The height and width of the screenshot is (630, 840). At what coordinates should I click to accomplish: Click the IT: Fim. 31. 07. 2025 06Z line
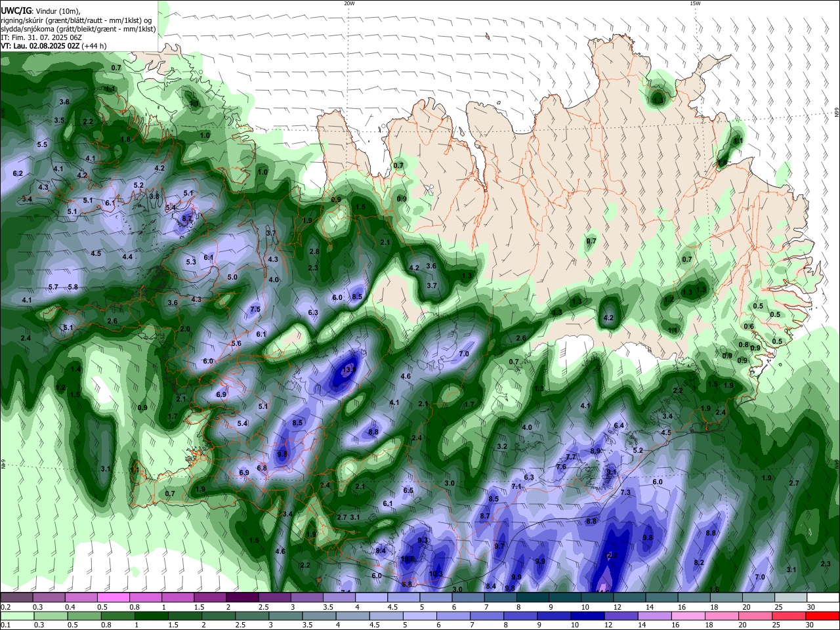tap(41, 37)
